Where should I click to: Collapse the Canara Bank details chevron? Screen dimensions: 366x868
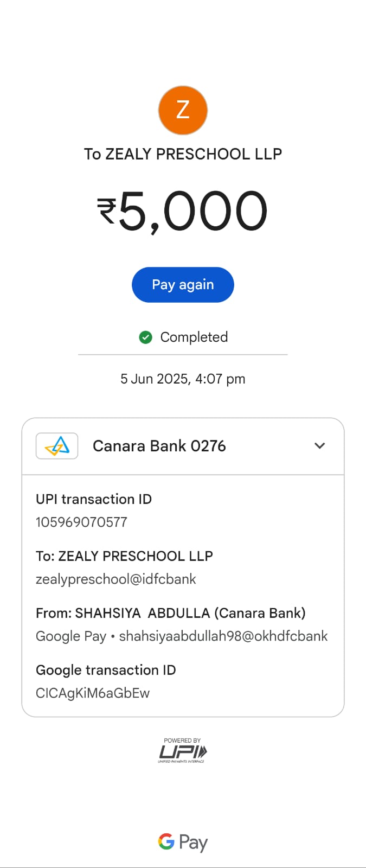(320, 446)
